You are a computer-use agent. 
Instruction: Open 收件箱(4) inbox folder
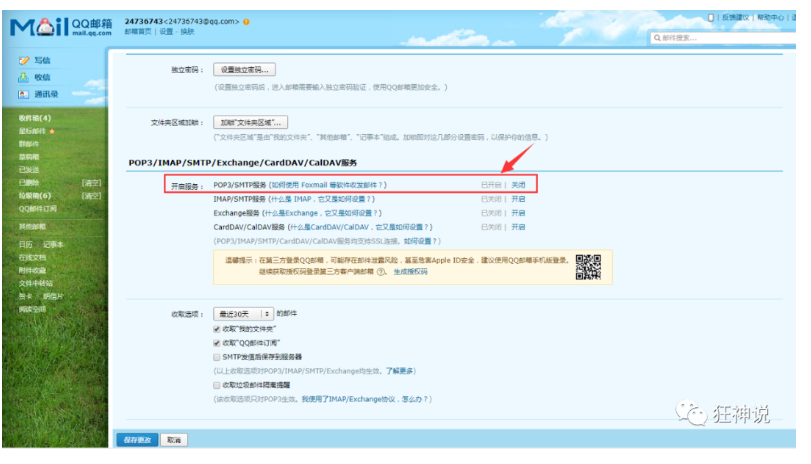pos(35,119)
